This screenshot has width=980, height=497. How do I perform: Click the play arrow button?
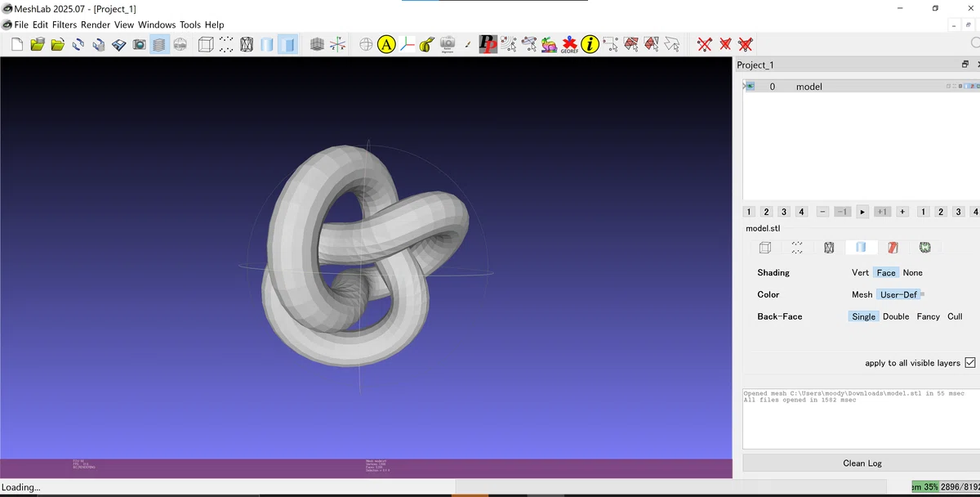(x=862, y=212)
